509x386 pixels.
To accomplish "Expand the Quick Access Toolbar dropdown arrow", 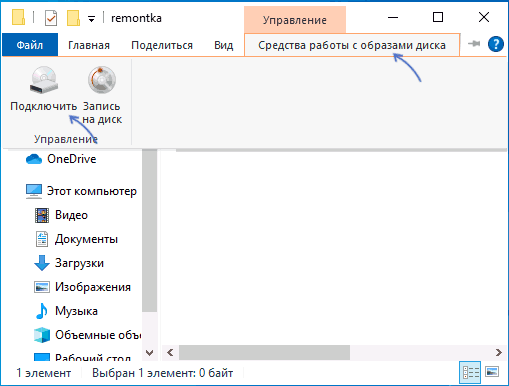I will point(91,19).
